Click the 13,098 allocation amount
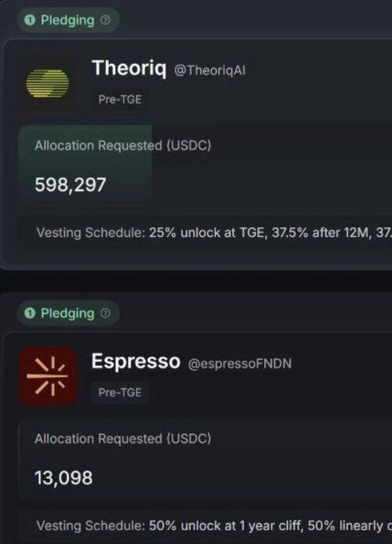This screenshot has height=544, width=392. [x=64, y=478]
